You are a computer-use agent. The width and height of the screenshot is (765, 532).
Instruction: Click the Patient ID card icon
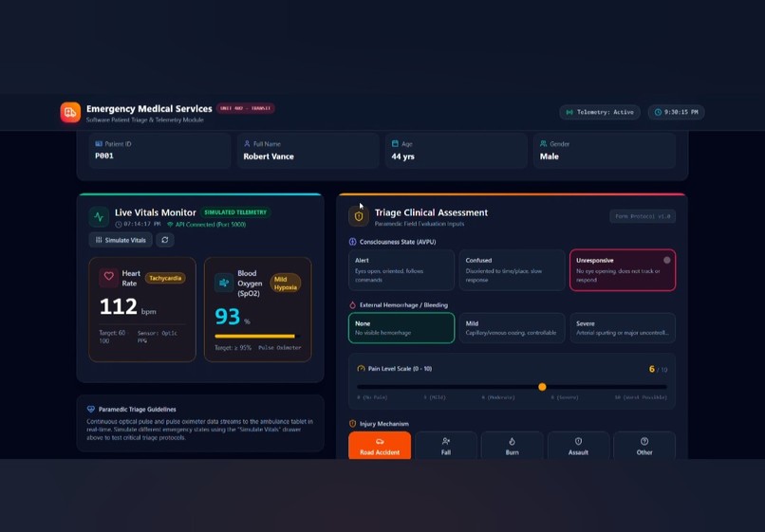click(x=99, y=144)
